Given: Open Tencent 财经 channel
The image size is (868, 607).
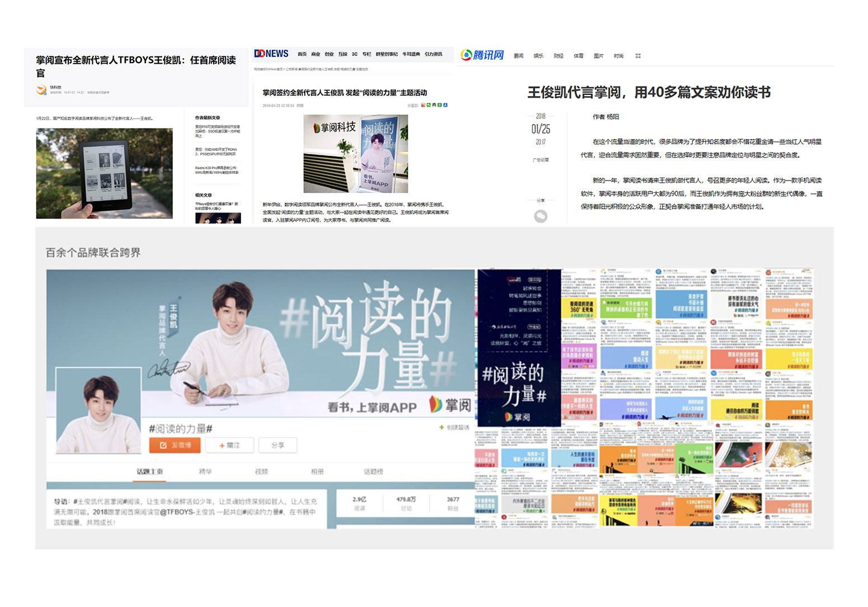Looking at the screenshot, I should (558, 56).
